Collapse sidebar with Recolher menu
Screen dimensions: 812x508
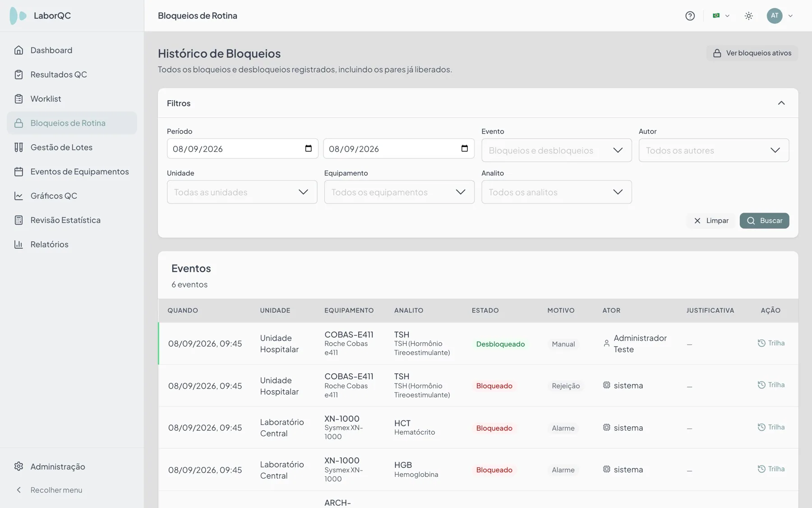[72, 490]
